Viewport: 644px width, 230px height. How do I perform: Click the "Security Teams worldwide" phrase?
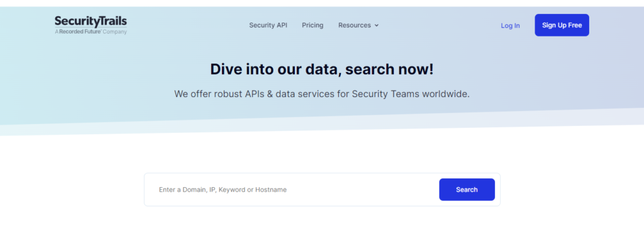click(410, 94)
